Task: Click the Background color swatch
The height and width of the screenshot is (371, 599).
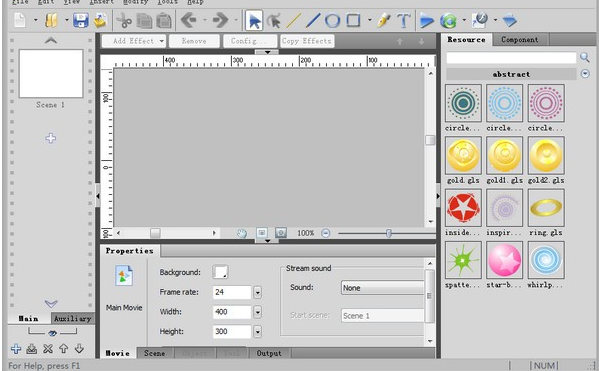Action: 220,272
